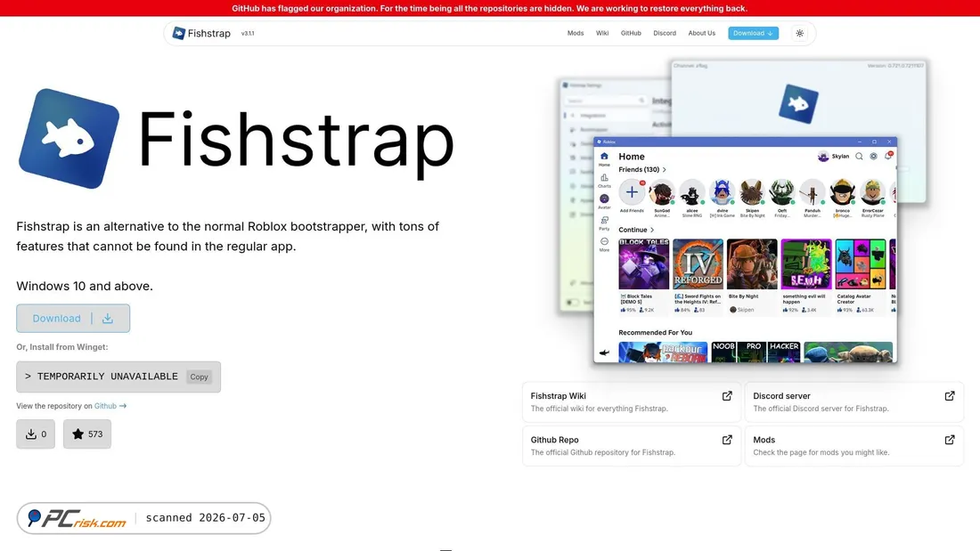Click the v3.1.1 version label
This screenshot has width=980, height=551.
click(249, 34)
